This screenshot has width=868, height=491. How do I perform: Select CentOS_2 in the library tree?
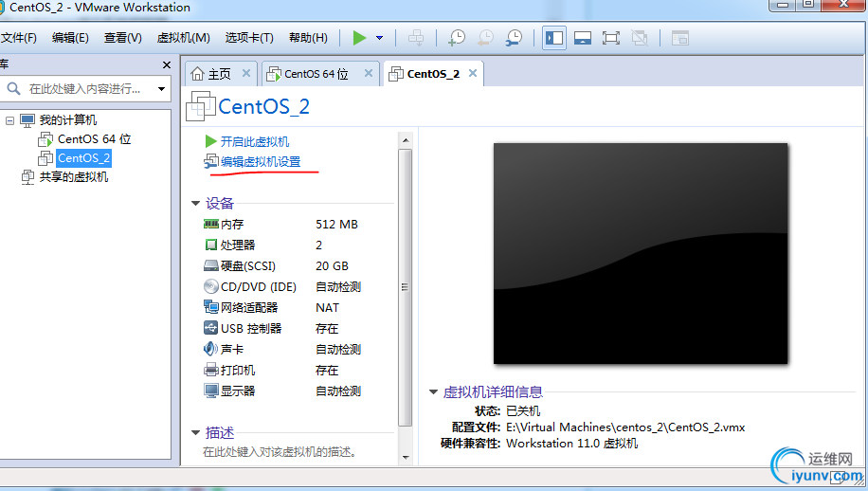coord(84,158)
